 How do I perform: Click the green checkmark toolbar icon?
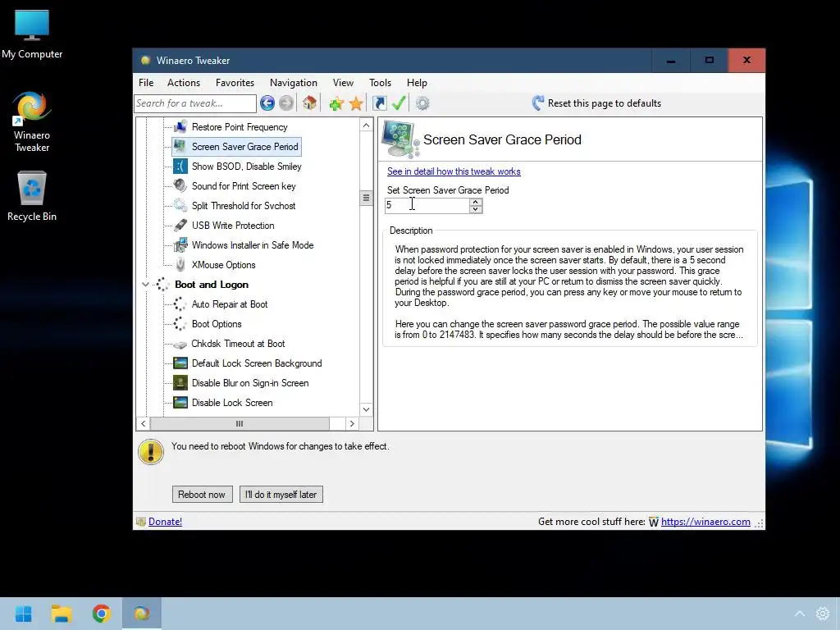tap(399, 103)
